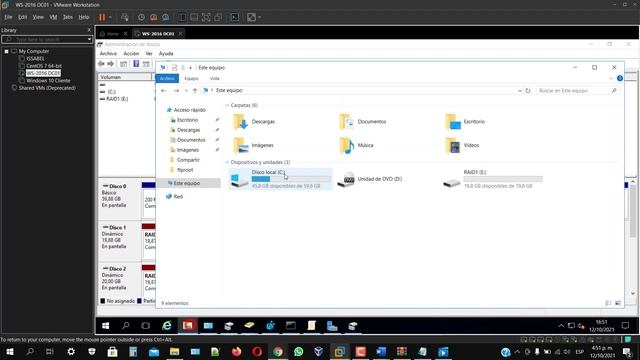This screenshot has height=360, width=640.
Task: Switch to large icons view button
Action: [618, 303]
